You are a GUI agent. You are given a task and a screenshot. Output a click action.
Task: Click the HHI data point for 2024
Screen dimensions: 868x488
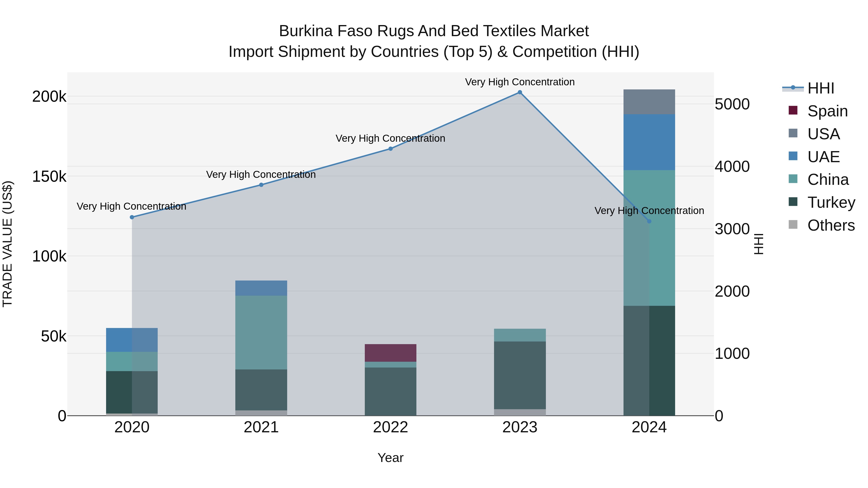pyautogui.click(x=649, y=221)
